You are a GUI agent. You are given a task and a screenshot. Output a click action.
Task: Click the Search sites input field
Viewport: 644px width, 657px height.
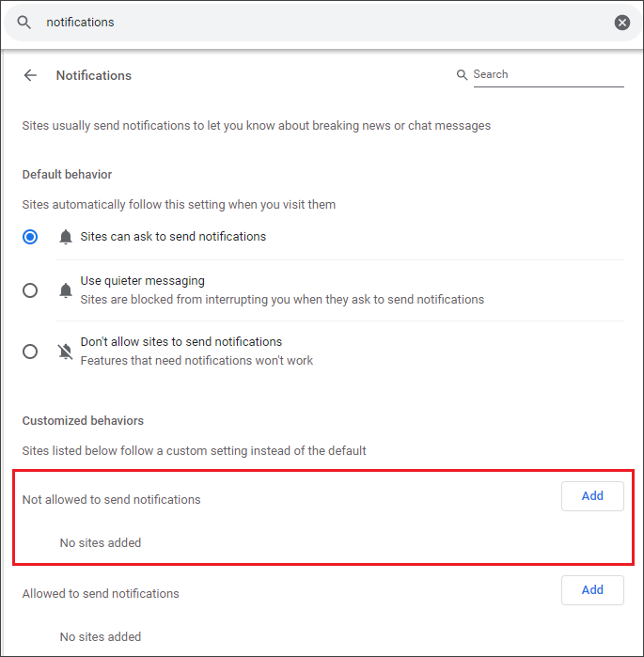[548, 74]
